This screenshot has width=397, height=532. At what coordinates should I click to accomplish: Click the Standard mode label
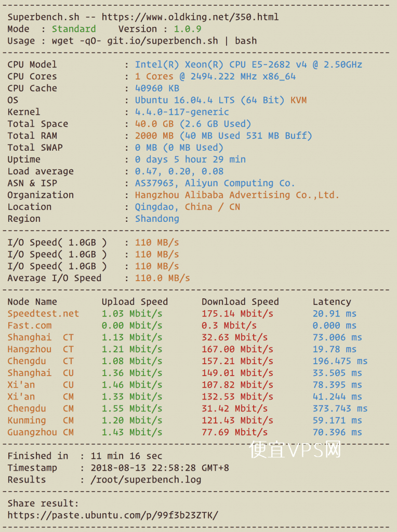(74, 29)
